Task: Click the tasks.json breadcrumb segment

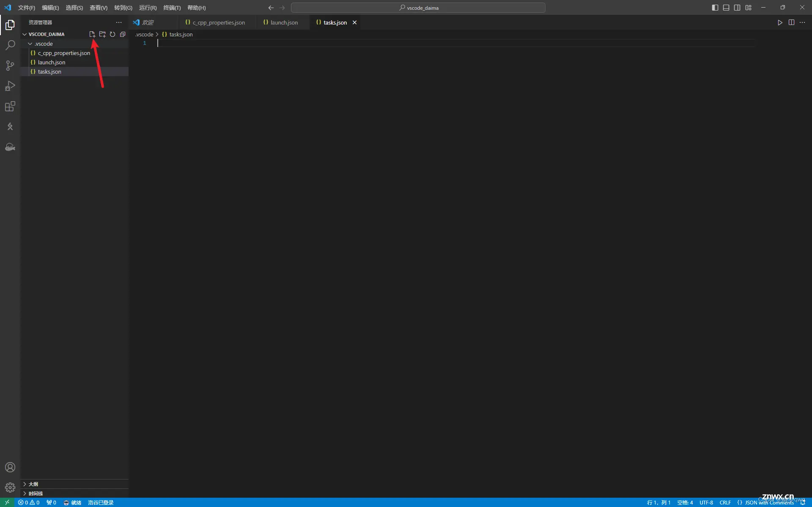Action: (177, 34)
